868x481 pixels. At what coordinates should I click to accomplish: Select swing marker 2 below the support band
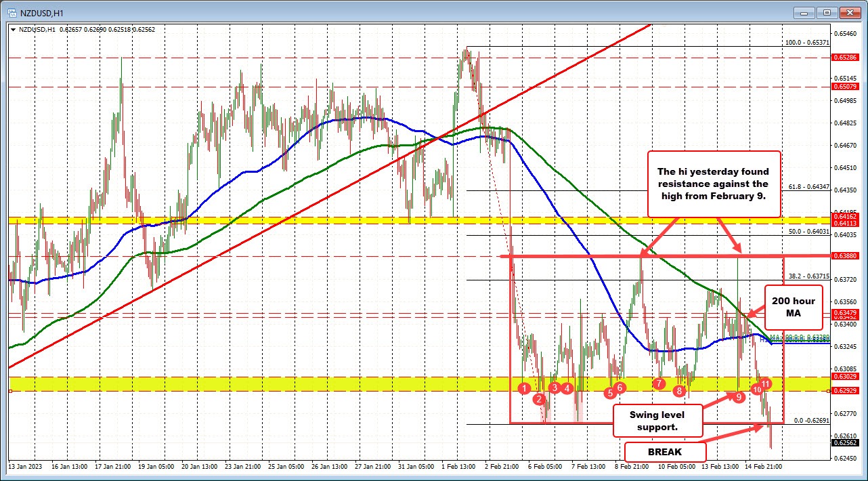click(539, 400)
